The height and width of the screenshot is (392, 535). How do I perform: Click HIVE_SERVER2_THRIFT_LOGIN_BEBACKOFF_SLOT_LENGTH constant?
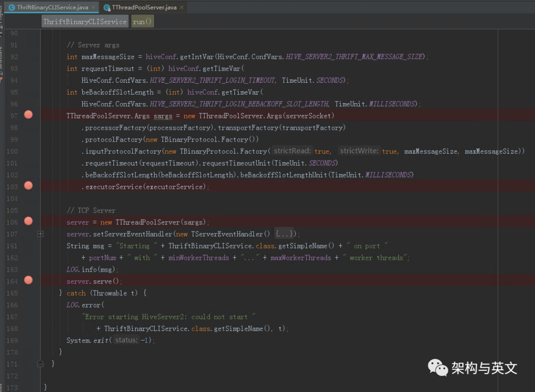click(239, 104)
